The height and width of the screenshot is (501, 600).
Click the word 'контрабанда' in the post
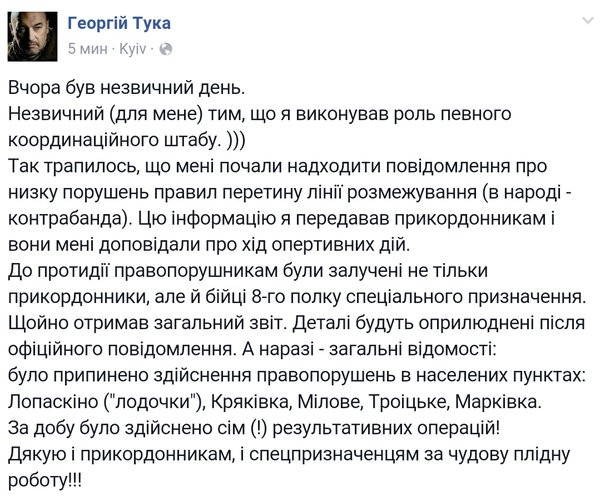pos(67,219)
